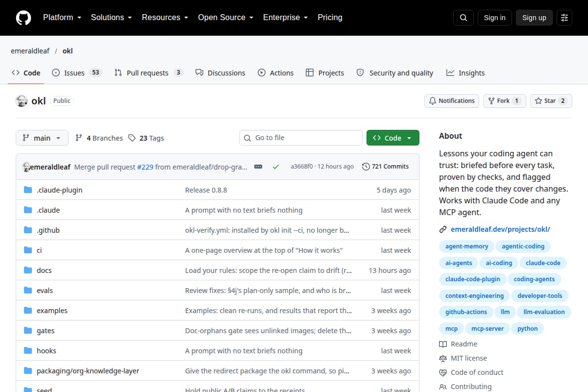Screen dimensions: 588x392
Task: View the 4 Branches list
Action: [99, 138]
